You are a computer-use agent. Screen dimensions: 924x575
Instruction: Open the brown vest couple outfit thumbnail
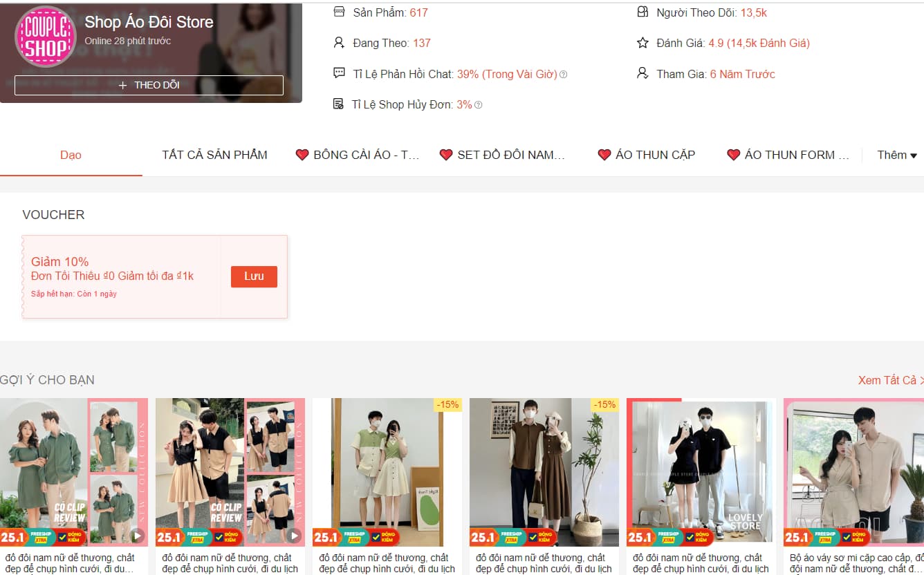pos(544,470)
